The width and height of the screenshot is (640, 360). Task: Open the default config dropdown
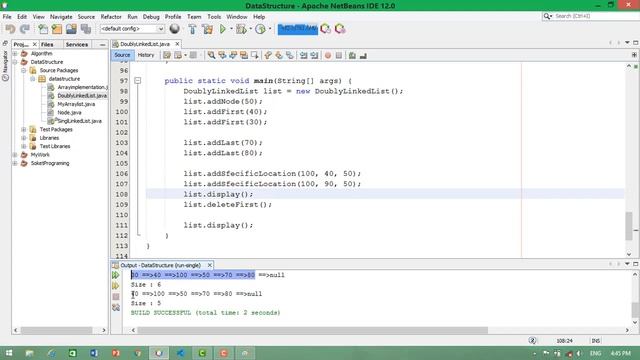pos(132,29)
